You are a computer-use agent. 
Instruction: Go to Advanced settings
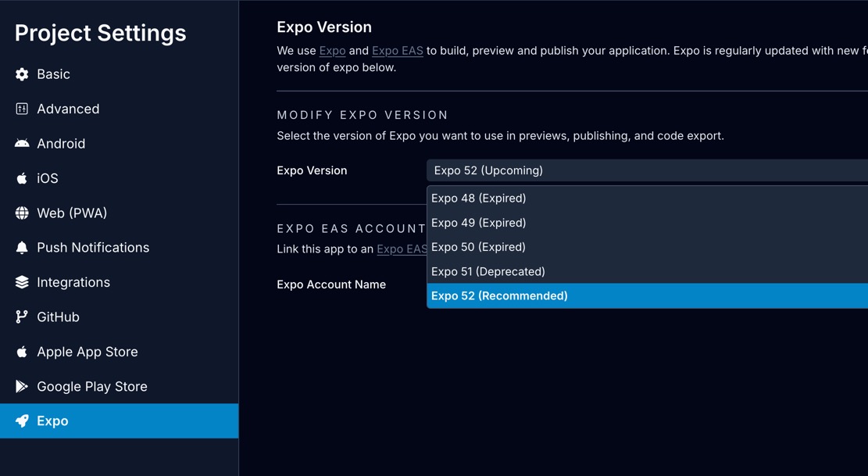click(119, 109)
